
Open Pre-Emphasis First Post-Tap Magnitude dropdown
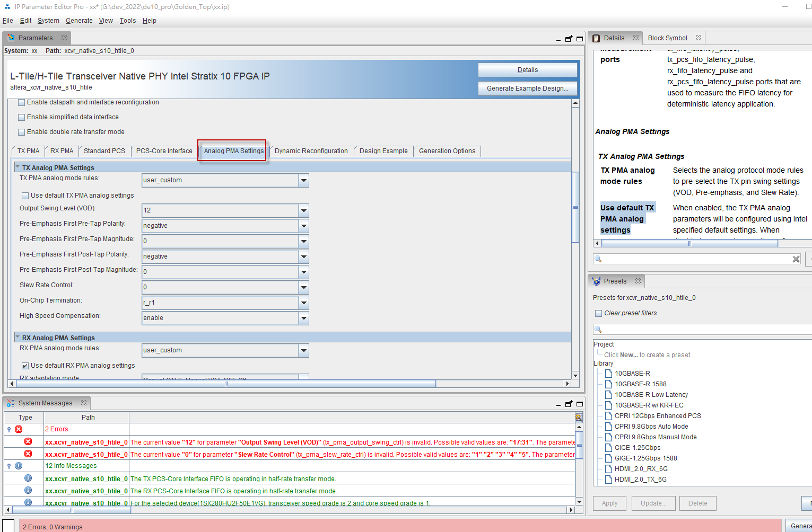click(304, 272)
